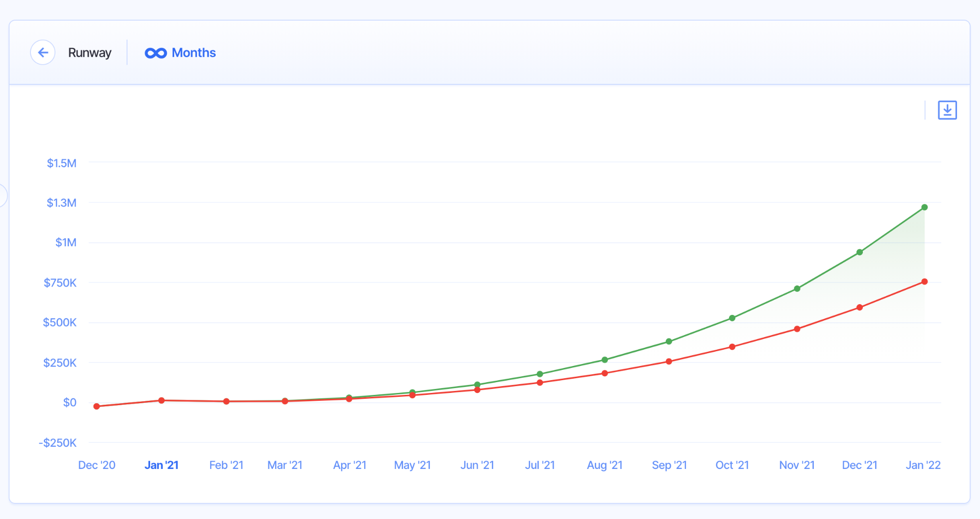Click the green dot at Aug '21

pos(604,359)
